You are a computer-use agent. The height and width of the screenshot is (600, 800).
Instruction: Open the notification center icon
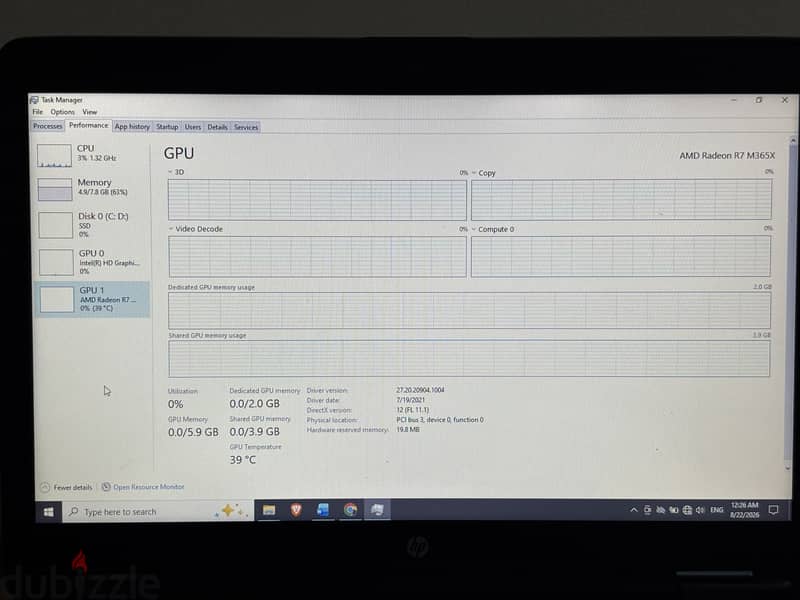click(773, 510)
